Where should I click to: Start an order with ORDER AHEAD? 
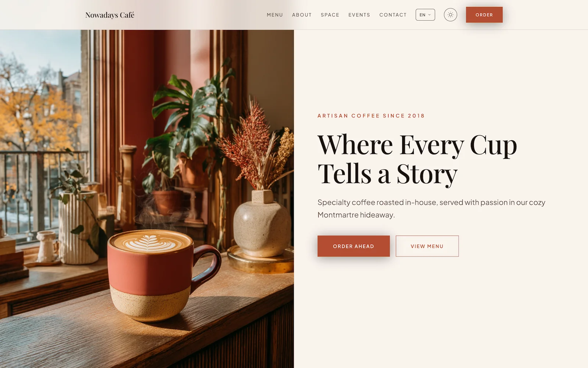(x=354, y=246)
